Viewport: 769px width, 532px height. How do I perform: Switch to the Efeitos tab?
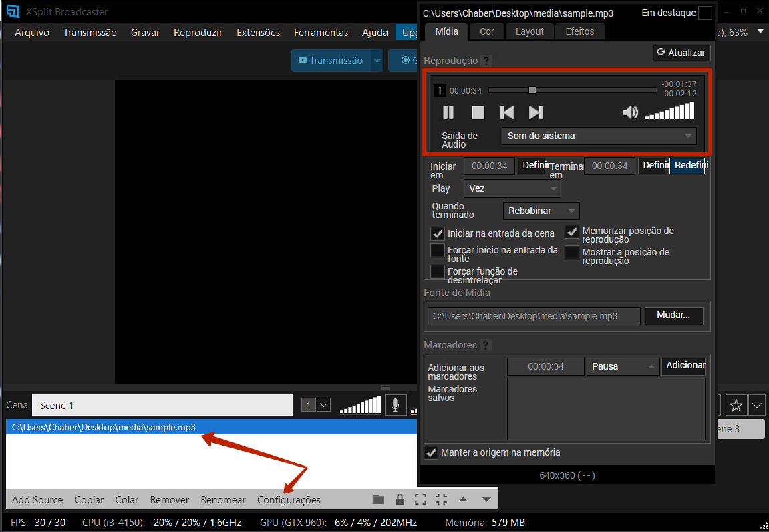pos(579,31)
